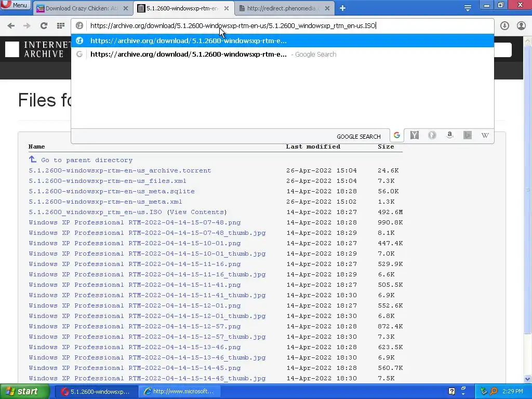Select the highlighted archive.org URL suggestion
The height and width of the screenshot is (399, 532).
pos(282,41)
